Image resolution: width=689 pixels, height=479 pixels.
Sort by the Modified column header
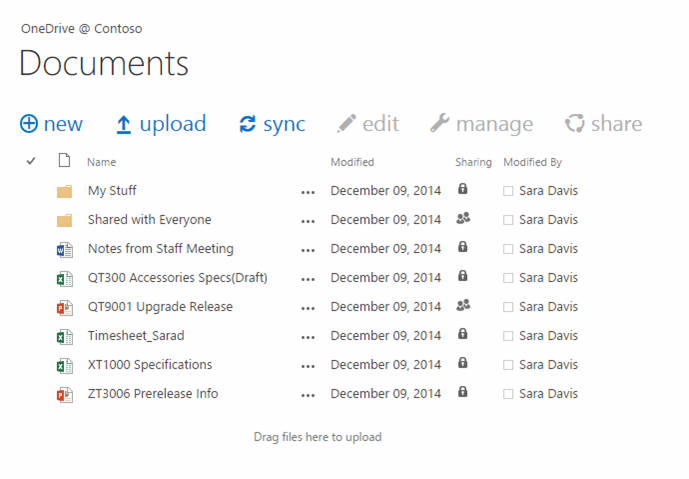(x=352, y=162)
